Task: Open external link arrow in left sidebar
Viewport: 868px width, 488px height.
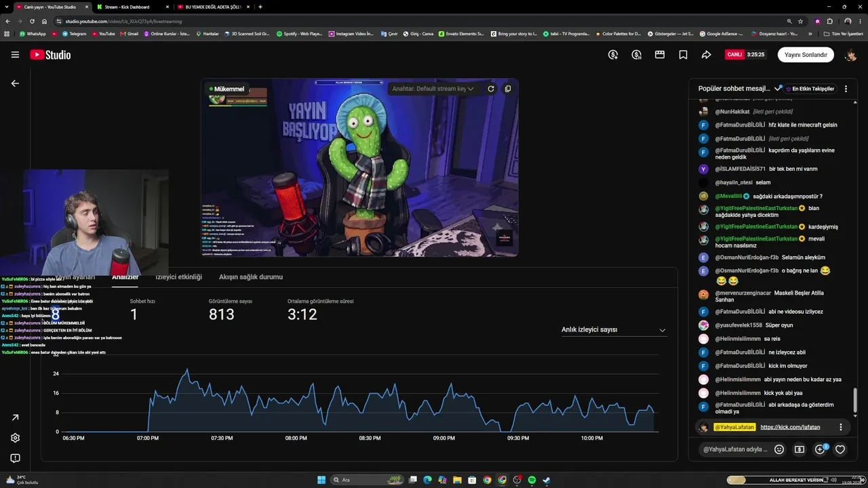Action: coord(15,418)
